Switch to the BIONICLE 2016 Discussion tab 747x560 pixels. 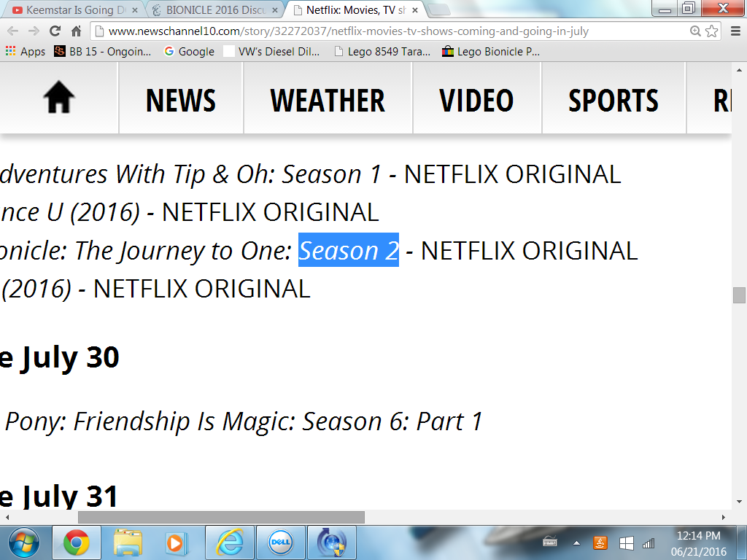[215, 10]
